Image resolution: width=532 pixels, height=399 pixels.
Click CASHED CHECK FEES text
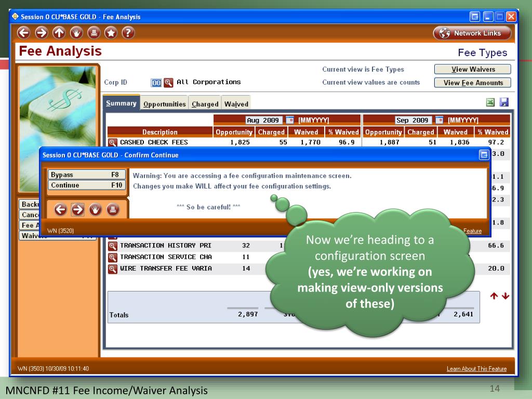point(154,142)
